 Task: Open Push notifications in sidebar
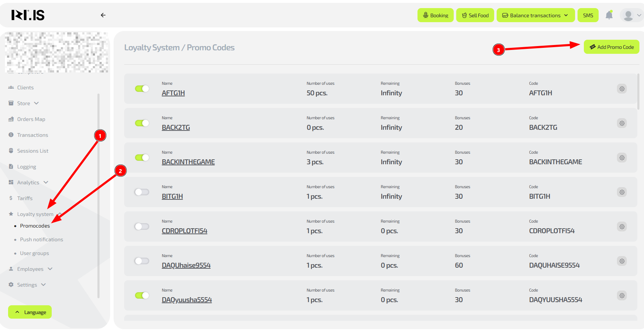[x=42, y=240]
